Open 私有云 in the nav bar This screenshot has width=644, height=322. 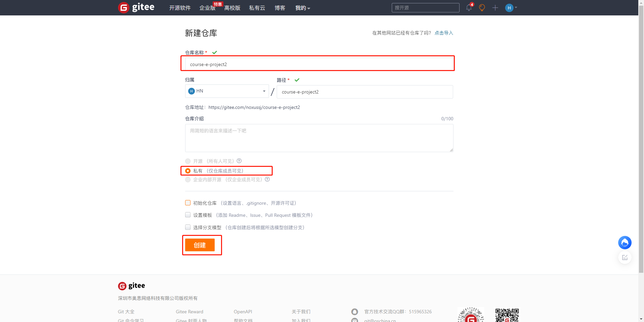pos(257,8)
